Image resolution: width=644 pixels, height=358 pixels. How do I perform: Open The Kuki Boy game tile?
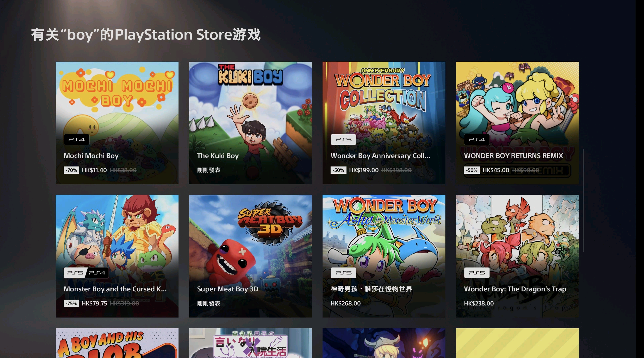[x=250, y=123]
